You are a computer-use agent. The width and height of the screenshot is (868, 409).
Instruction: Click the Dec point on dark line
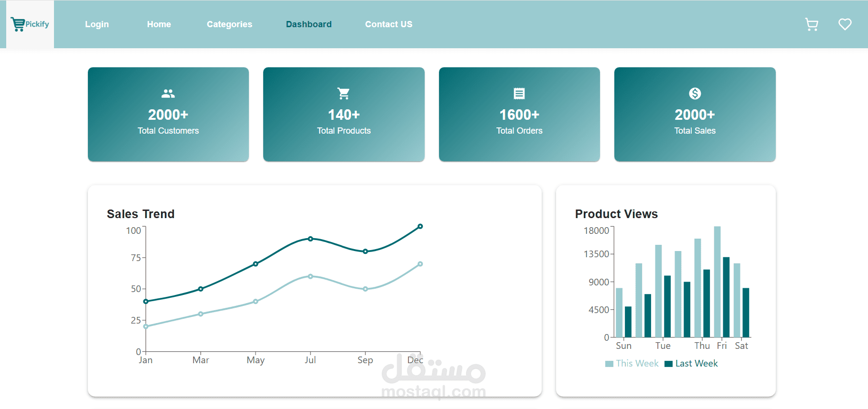420,226
